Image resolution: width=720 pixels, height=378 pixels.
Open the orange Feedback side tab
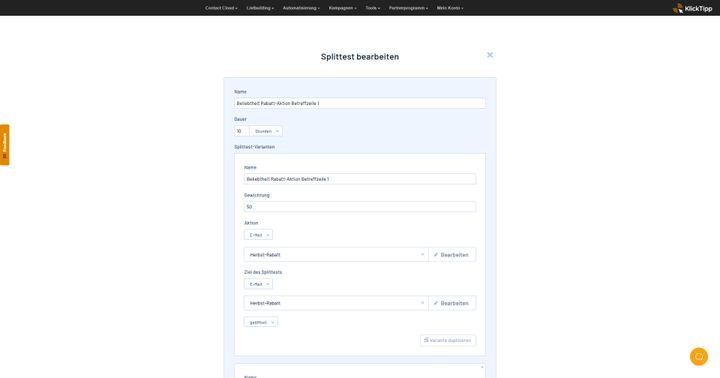coord(5,145)
